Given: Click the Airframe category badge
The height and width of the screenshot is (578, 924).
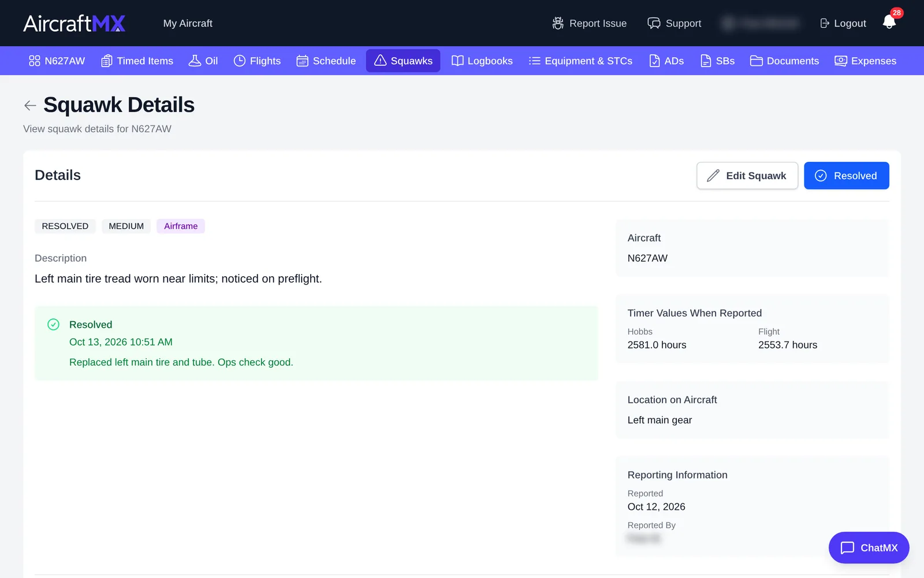Looking at the screenshot, I should [181, 226].
